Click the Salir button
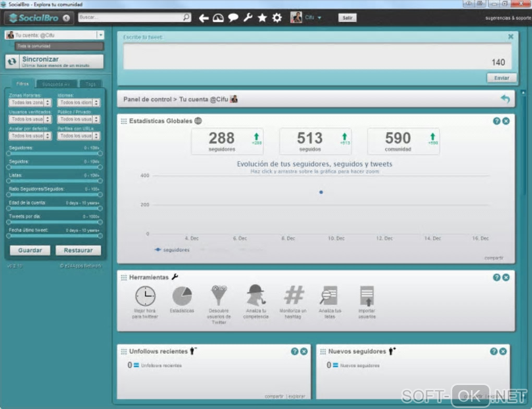This screenshot has width=532, height=409. pos(347,18)
